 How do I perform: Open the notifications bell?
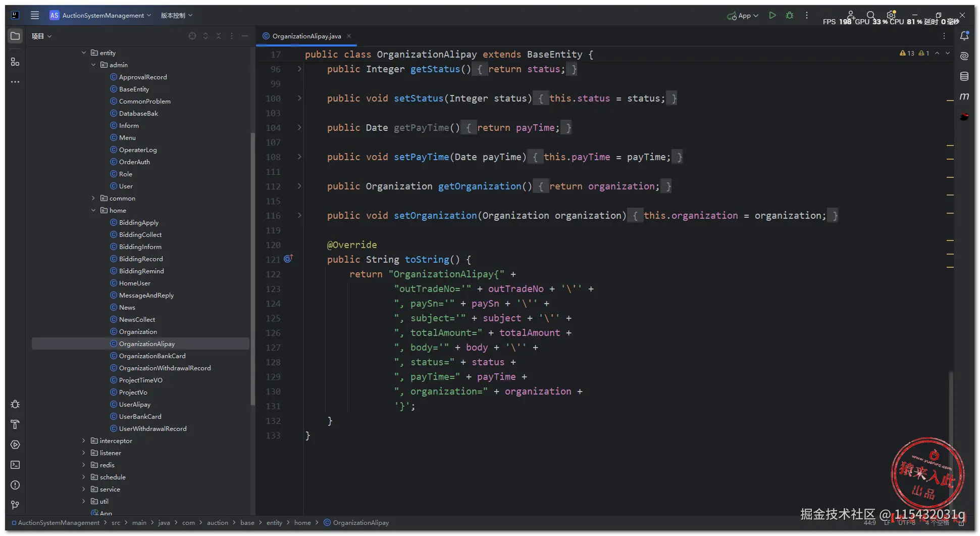coord(964,36)
